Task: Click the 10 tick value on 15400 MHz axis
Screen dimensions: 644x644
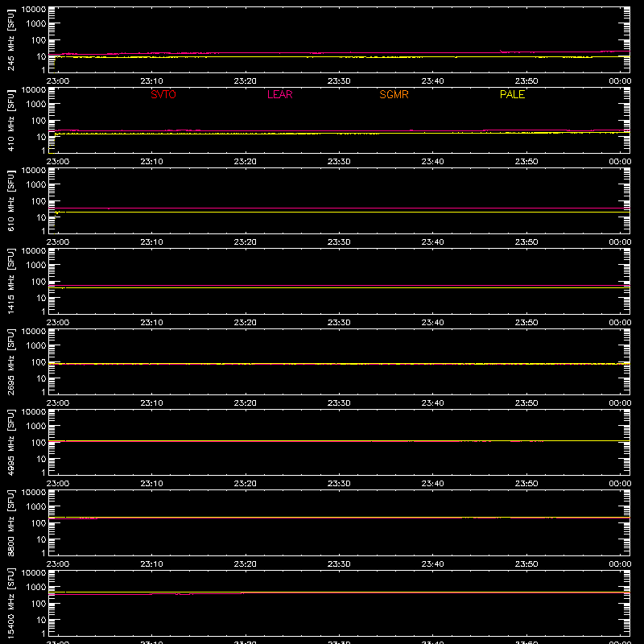Action: pyautogui.click(x=41, y=620)
